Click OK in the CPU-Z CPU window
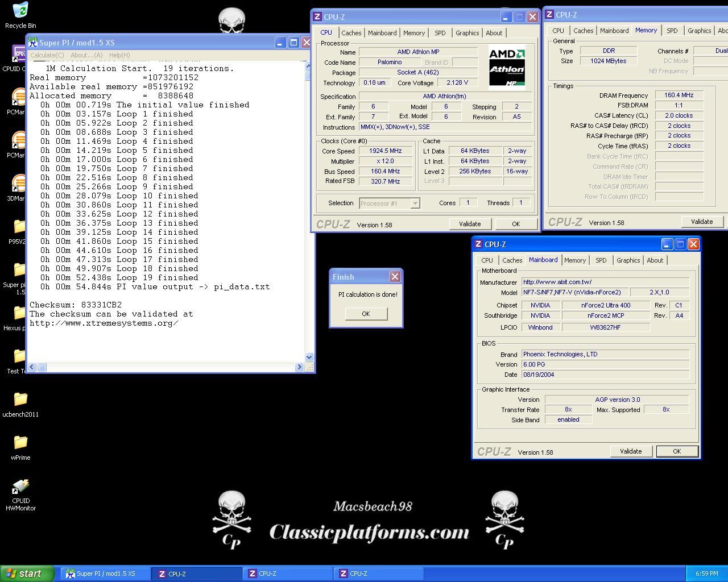 [516, 224]
